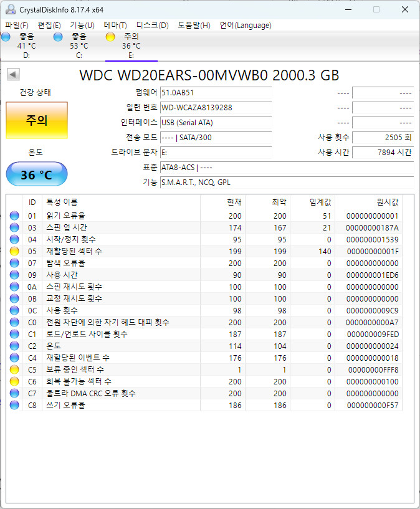Click drive letter field E:
420x509 pixels.
tap(216, 153)
